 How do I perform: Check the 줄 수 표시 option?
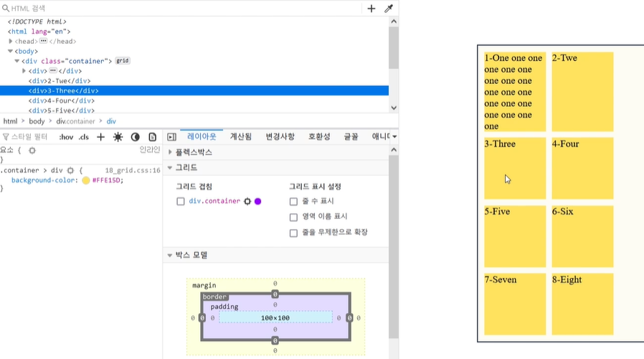pyautogui.click(x=293, y=202)
